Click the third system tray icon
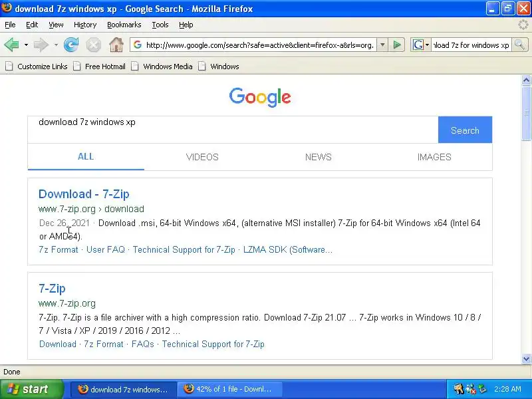532x399 pixels. (x=481, y=389)
